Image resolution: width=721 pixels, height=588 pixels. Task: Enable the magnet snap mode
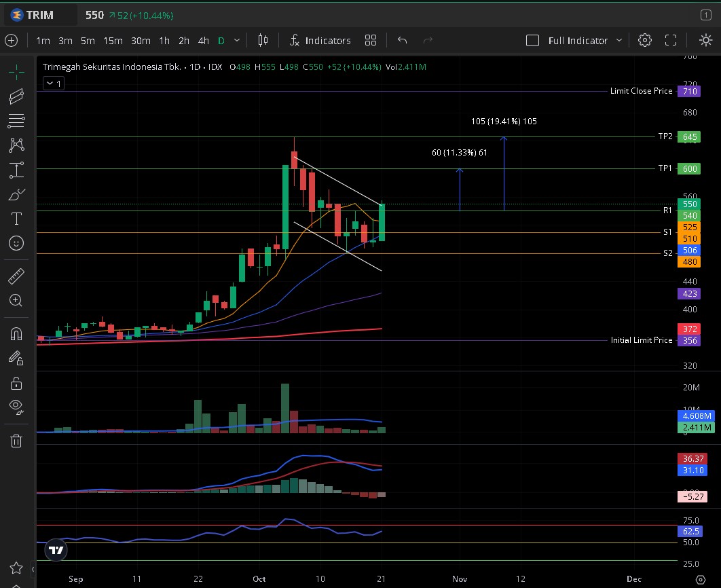pyautogui.click(x=17, y=333)
